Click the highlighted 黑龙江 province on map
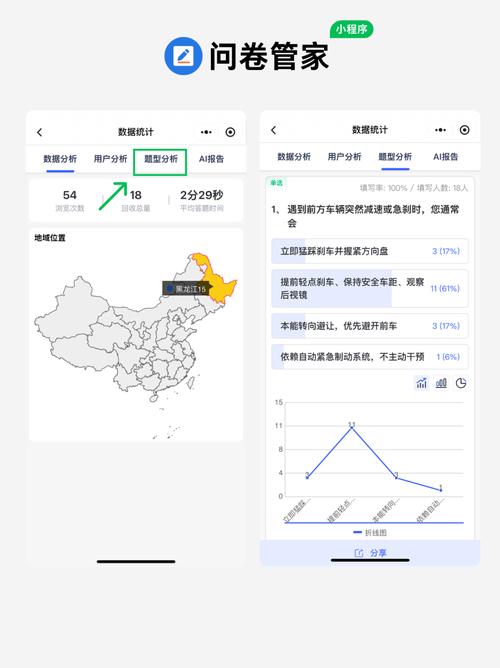The image size is (500, 668). point(221,286)
